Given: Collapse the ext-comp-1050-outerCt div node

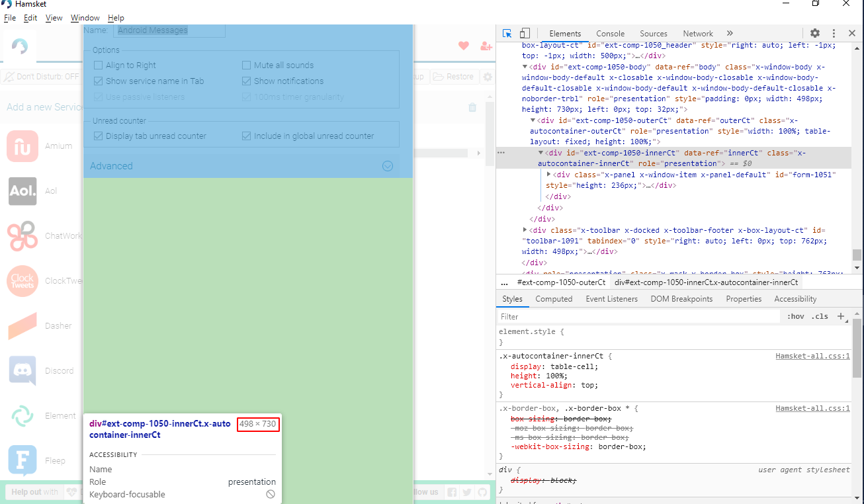Looking at the screenshot, I should [x=533, y=120].
